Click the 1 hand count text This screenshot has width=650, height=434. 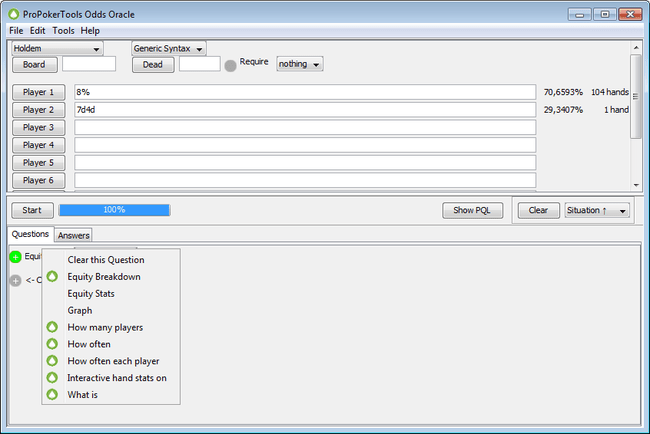pos(616,110)
